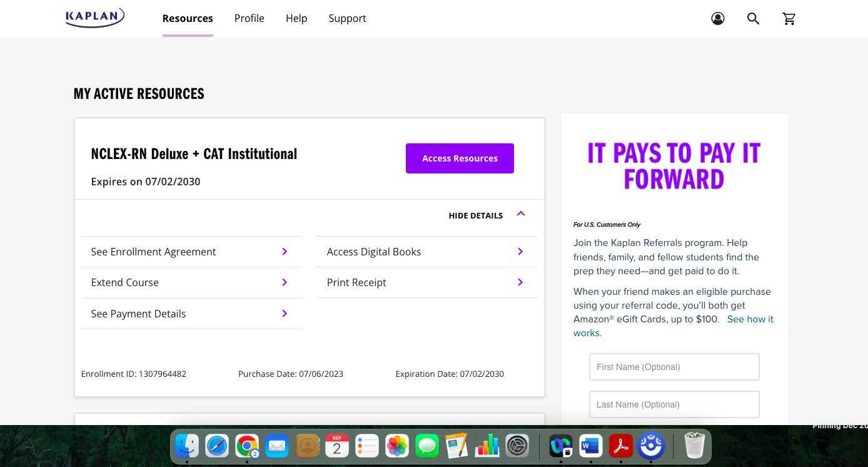Screen dimensions: 868x467
Task: Launch Adobe Acrobat from the Dock
Action: click(620, 446)
